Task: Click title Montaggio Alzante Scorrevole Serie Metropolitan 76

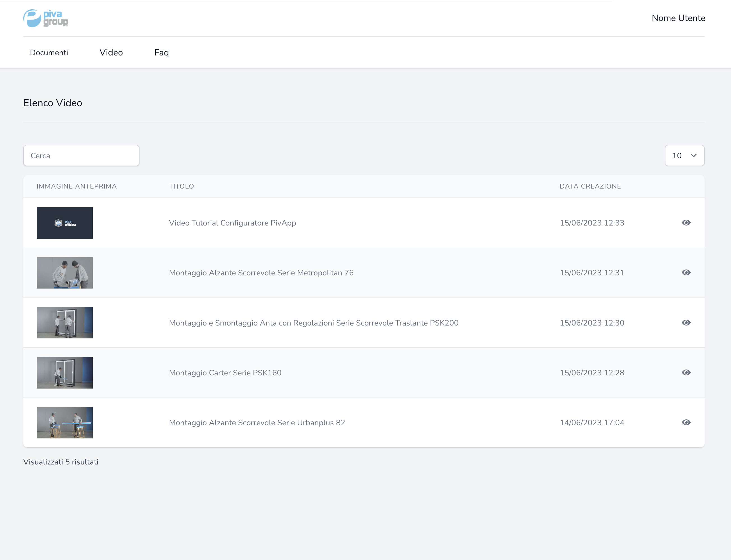Action: coord(261,273)
